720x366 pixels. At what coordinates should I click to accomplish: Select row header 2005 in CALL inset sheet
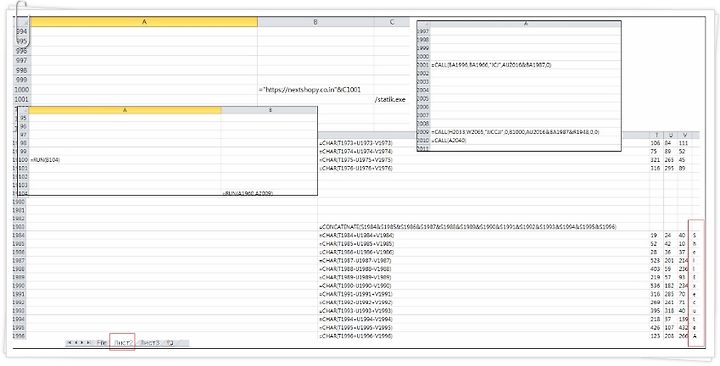click(422, 98)
